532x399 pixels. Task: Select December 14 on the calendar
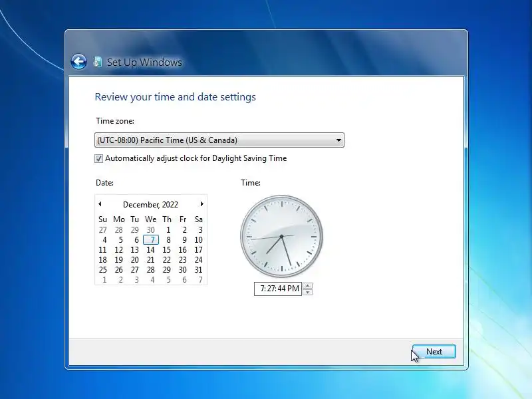point(151,250)
